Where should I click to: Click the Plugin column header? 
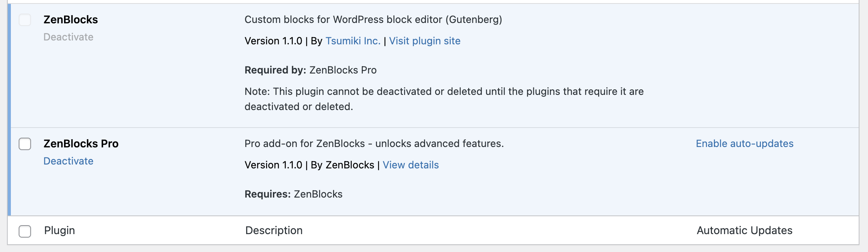point(59,230)
